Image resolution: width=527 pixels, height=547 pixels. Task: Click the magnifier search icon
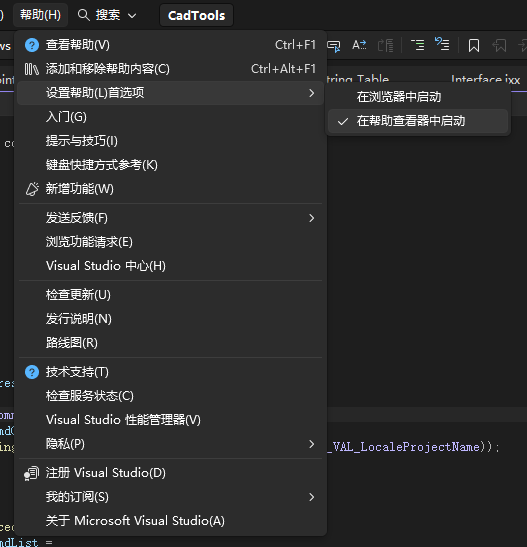[84, 15]
